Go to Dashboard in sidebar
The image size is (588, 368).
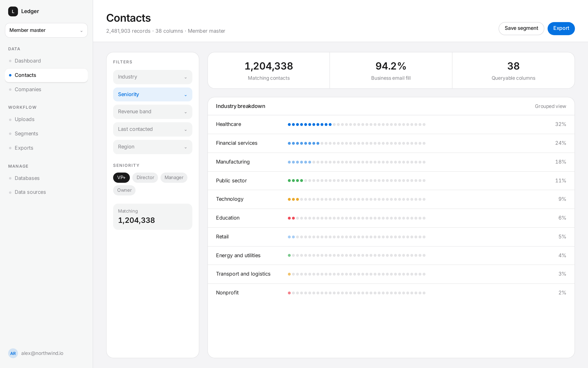coord(46,61)
